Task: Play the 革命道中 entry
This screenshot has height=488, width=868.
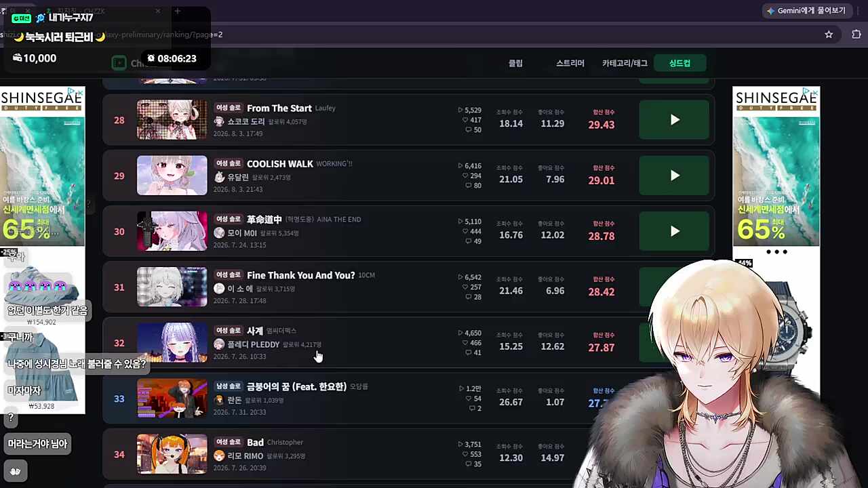Action: [x=674, y=231]
